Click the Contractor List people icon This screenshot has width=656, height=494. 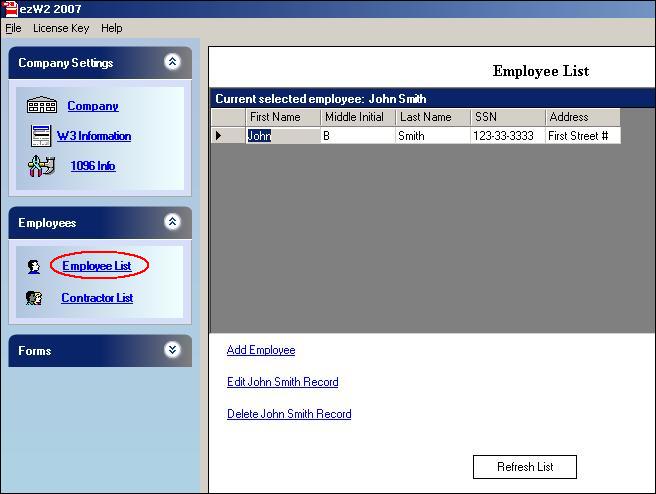[x=35, y=298]
